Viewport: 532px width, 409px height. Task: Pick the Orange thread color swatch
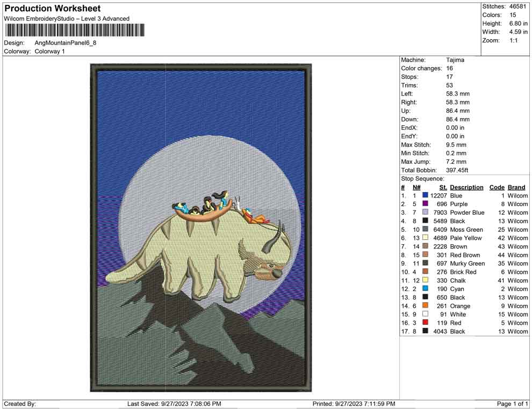tap(425, 305)
